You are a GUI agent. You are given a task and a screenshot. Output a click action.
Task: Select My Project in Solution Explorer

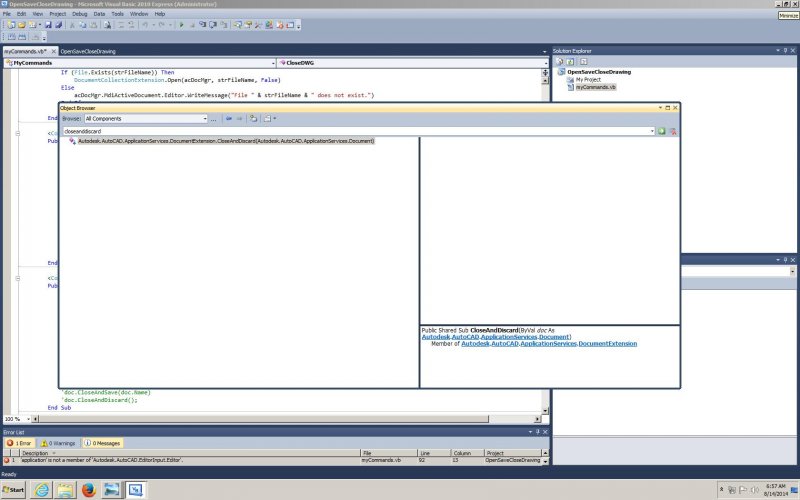click(x=588, y=80)
